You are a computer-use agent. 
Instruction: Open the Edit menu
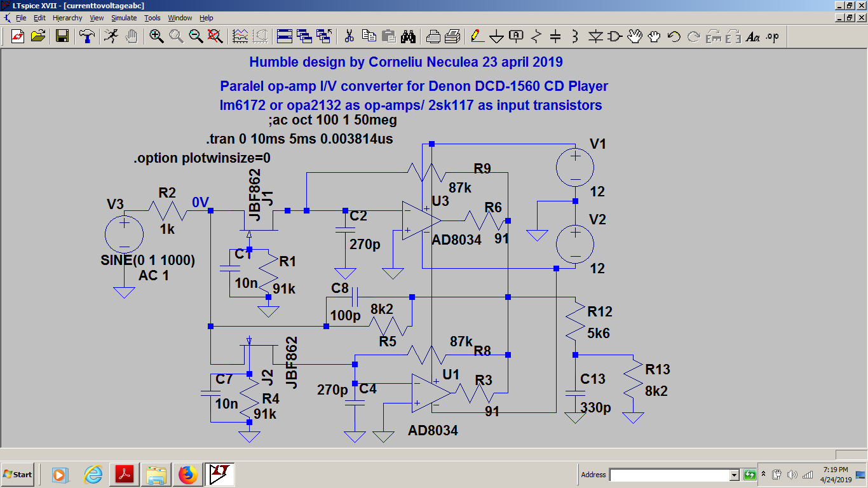tap(39, 18)
